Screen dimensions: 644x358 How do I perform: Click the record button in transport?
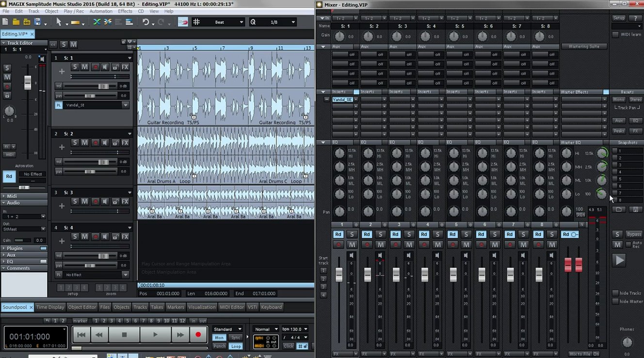pos(198,335)
